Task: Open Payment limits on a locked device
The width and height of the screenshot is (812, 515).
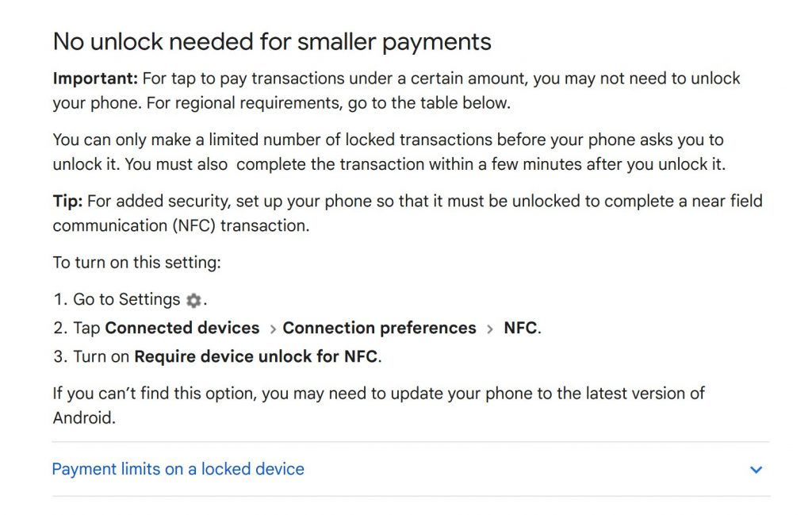Action: [178, 469]
